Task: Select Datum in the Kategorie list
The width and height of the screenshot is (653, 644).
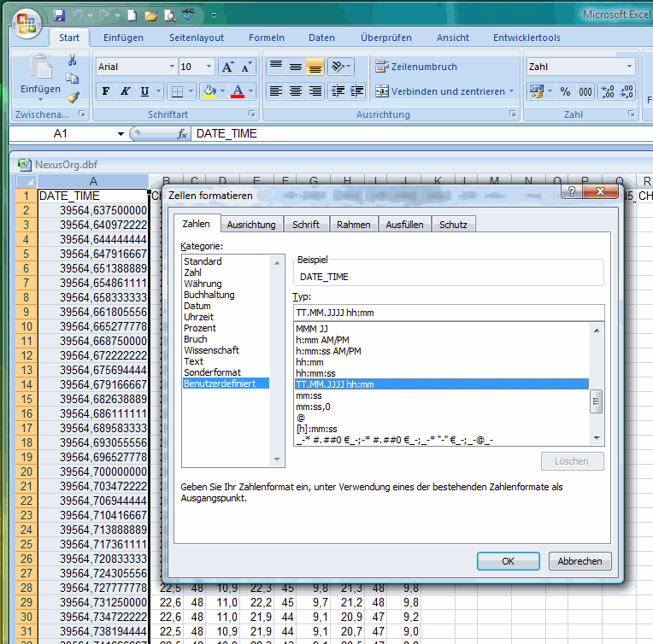Action: click(197, 306)
